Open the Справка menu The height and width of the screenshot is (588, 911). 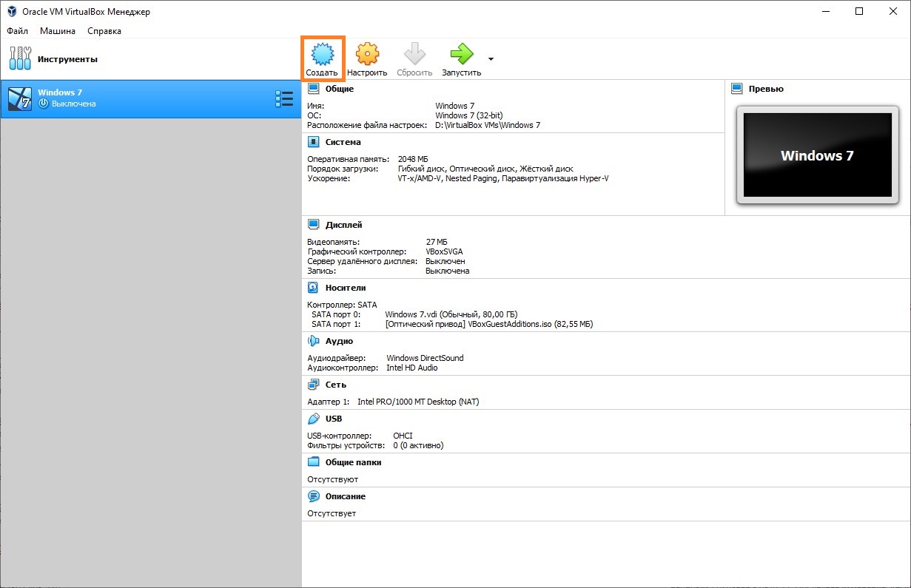point(104,31)
